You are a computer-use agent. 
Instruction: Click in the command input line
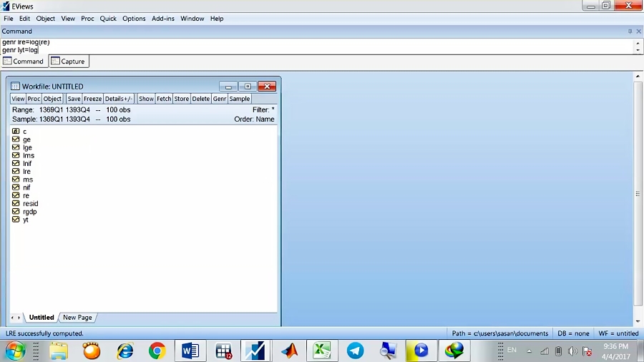click(x=316, y=50)
